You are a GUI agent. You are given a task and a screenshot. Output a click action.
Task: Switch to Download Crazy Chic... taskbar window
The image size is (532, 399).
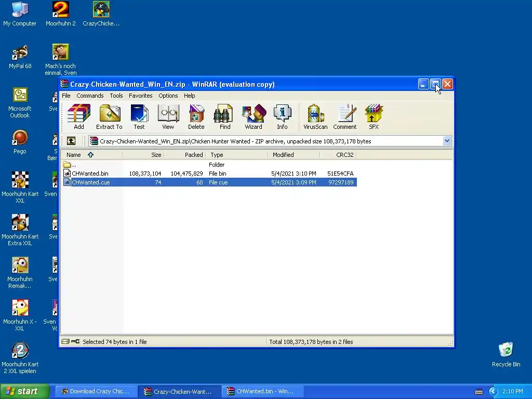pyautogui.click(x=96, y=391)
